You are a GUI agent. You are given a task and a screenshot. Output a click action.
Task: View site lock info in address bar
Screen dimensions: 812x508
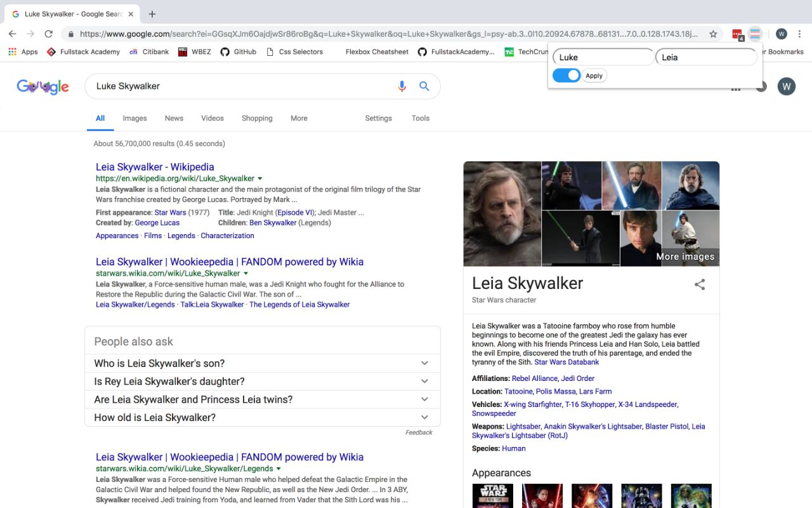pos(70,34)
